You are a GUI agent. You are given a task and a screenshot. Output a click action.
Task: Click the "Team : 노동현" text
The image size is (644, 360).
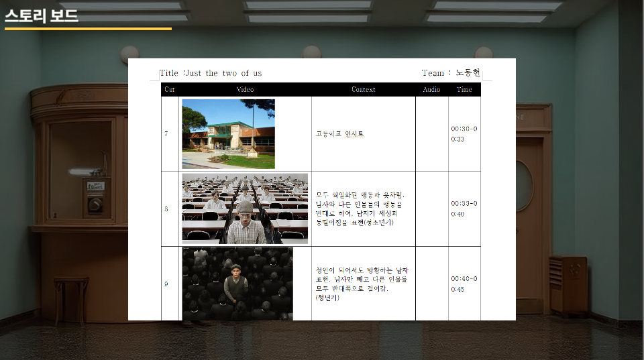451,73
